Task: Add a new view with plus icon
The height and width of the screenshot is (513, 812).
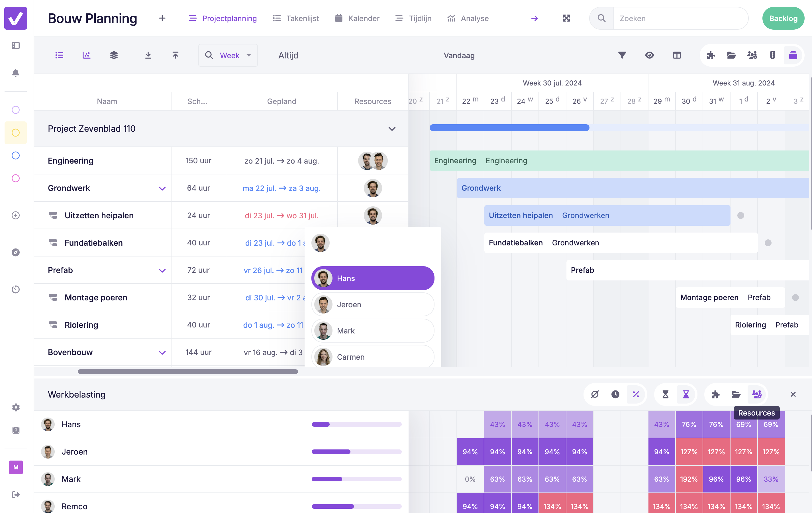Action: (x=162, y=18)
